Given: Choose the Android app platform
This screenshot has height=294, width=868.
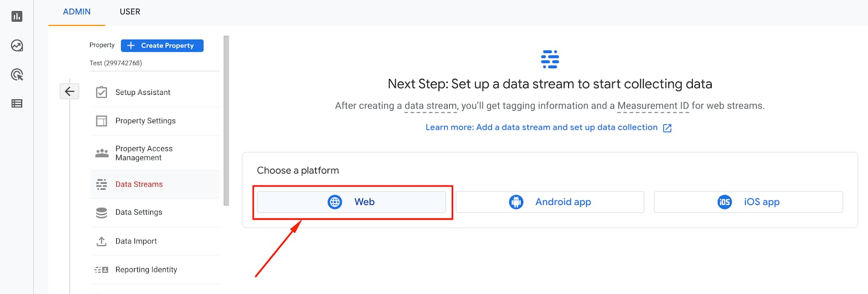Looking at the screenshot, I should pyautogui.click(x=550, y=202).
